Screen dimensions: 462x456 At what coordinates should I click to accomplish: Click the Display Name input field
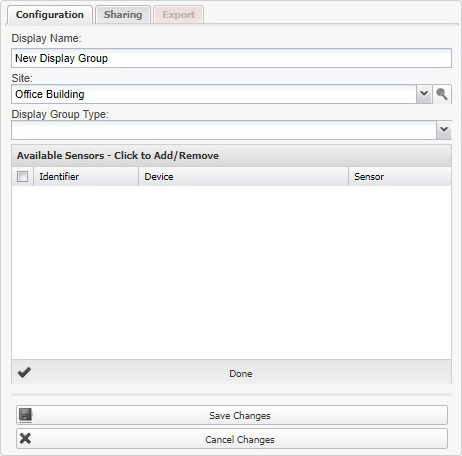pos(231,58)
